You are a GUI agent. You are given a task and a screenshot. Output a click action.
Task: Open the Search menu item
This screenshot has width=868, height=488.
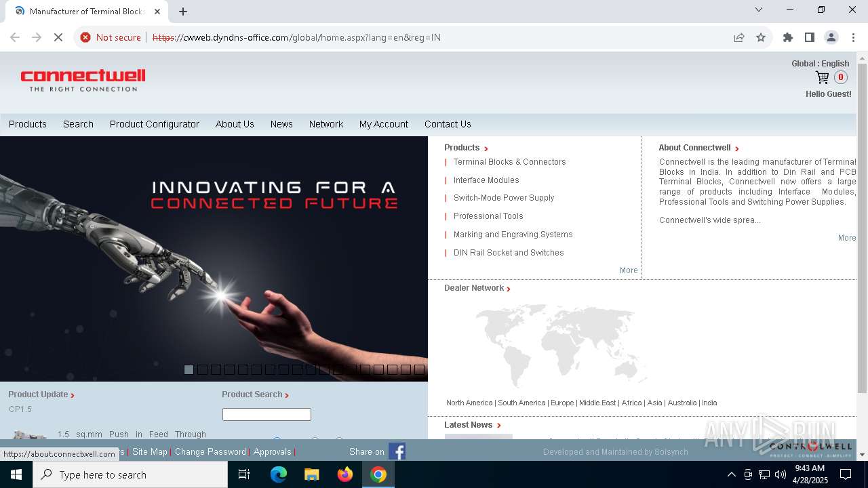coord(78,124)
